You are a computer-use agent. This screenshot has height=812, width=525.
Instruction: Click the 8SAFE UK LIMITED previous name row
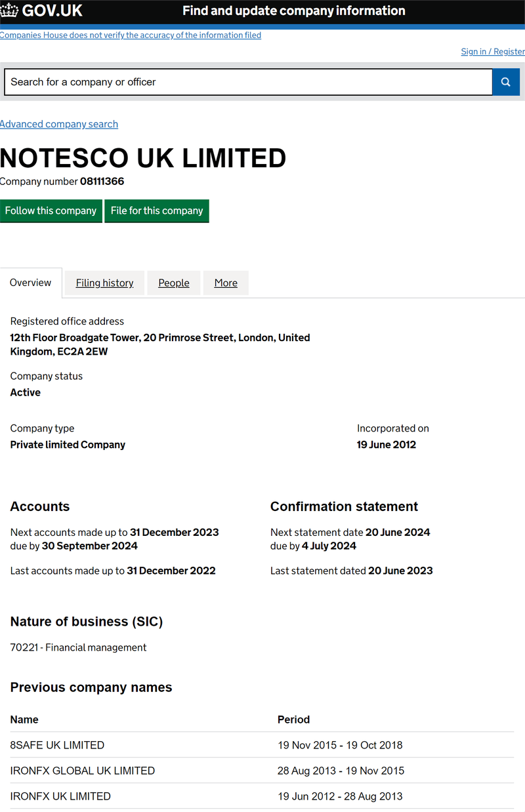(x=57, y=745)
